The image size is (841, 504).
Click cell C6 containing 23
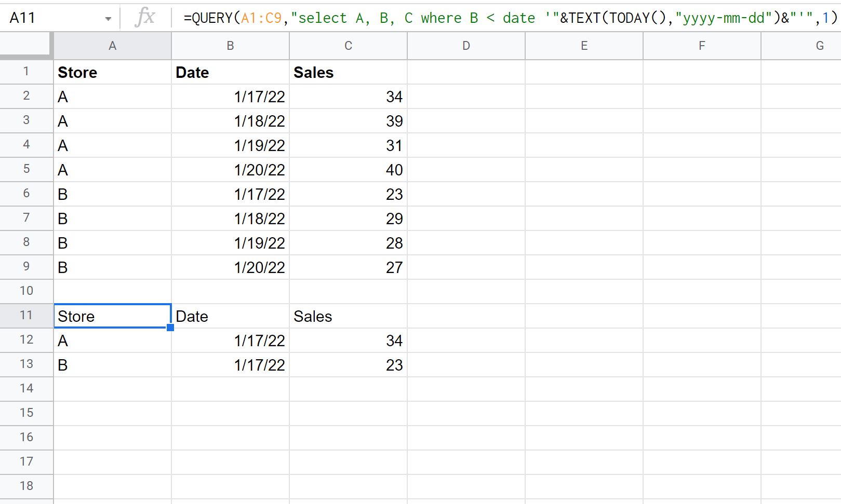(x=348, y=194)
